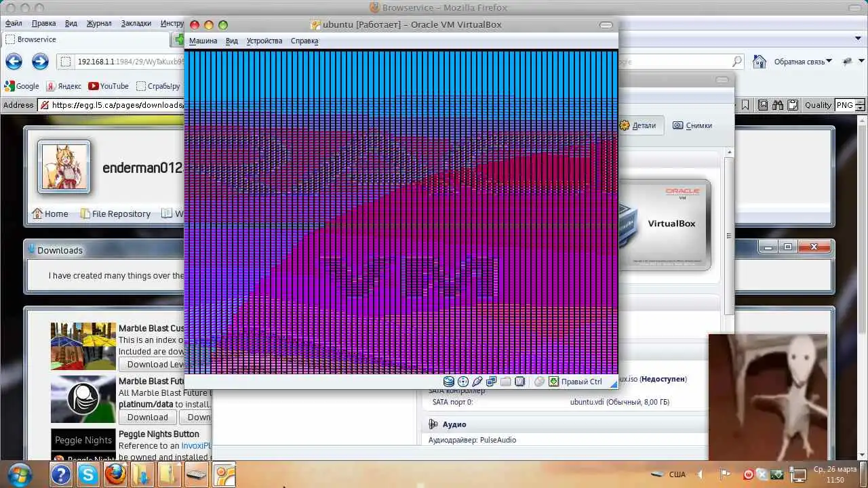Click Quality PNG spinner arrows
This screenshot has height=488, width=868.
pos(861,105)
